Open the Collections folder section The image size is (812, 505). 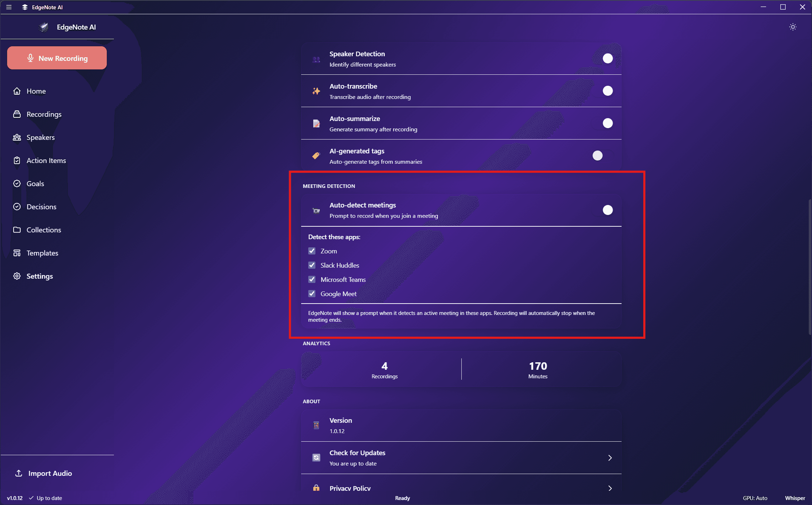(44, 230)
